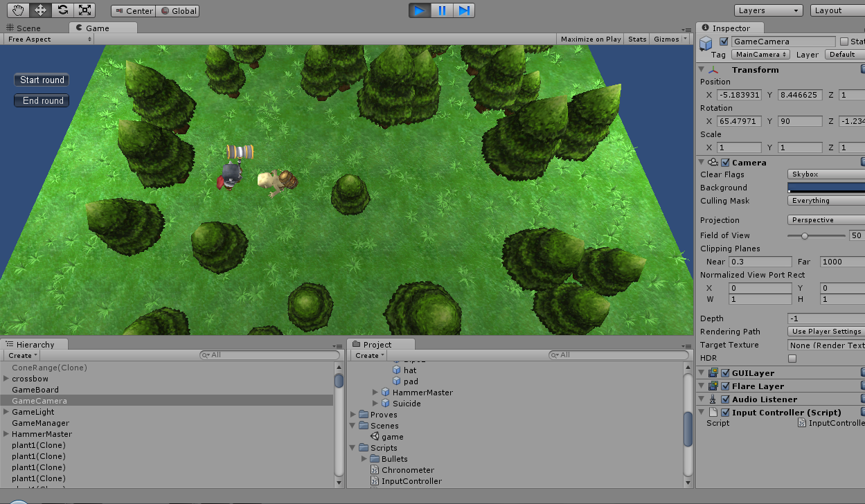Click the Step frame button
This screenshot has height=504, width=865.
pyautogui.click(x=464, y=10)
